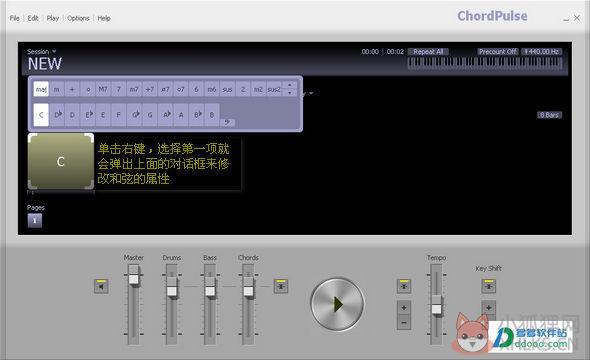Screen dimensions: 590x360
Task: Adjust the Drums volume slider
Action: coord(172,291)
